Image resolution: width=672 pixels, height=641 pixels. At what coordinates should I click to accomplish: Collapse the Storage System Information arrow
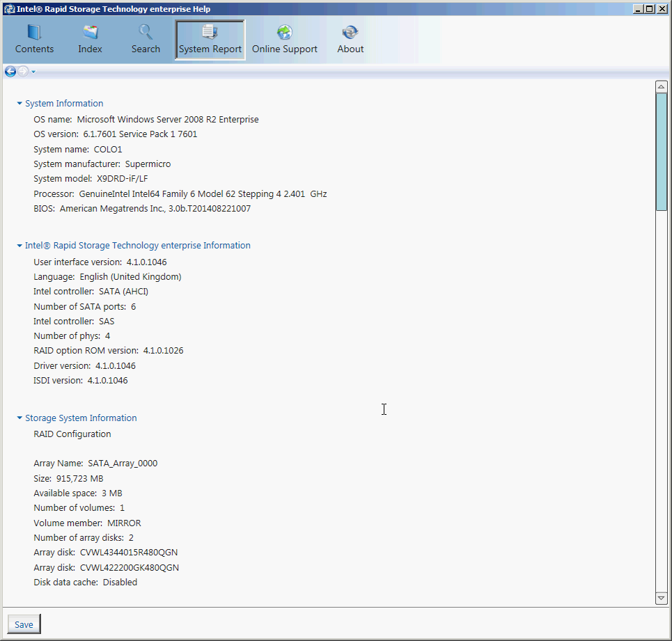(x=19, y=418)
